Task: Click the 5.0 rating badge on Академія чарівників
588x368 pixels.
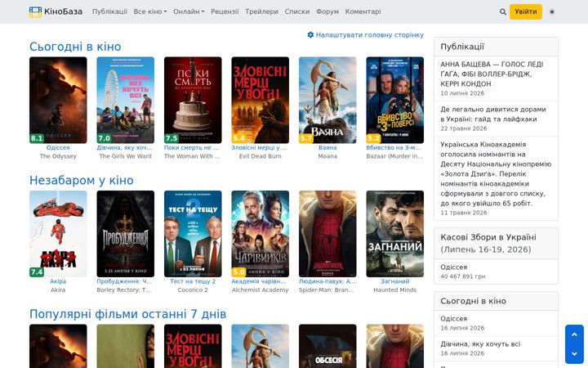Action: click(238, 272)
